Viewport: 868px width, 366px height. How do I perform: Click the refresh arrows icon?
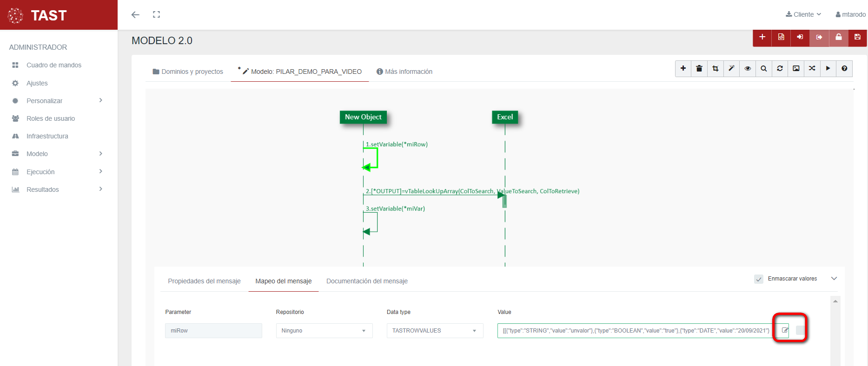(780, 69)
